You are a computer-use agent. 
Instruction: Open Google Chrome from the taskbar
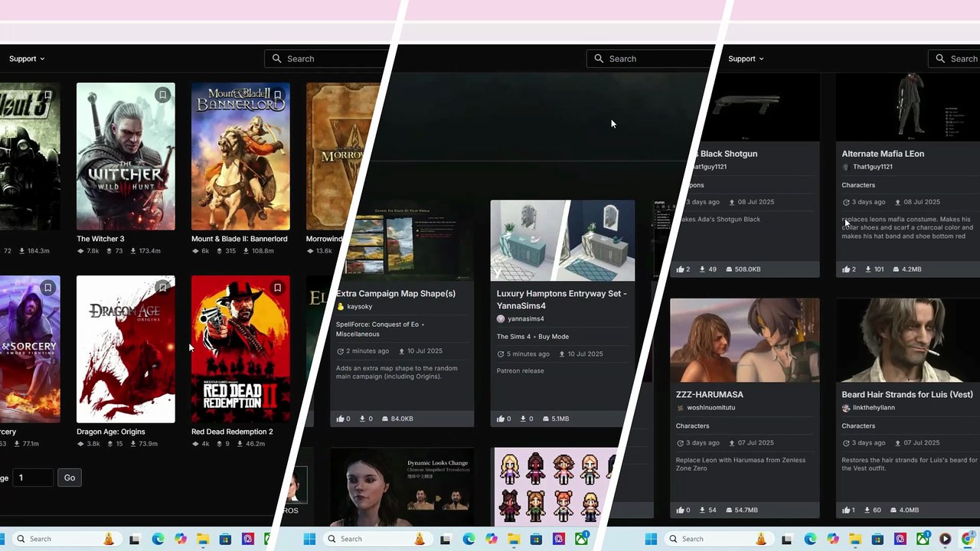point(968,539)
